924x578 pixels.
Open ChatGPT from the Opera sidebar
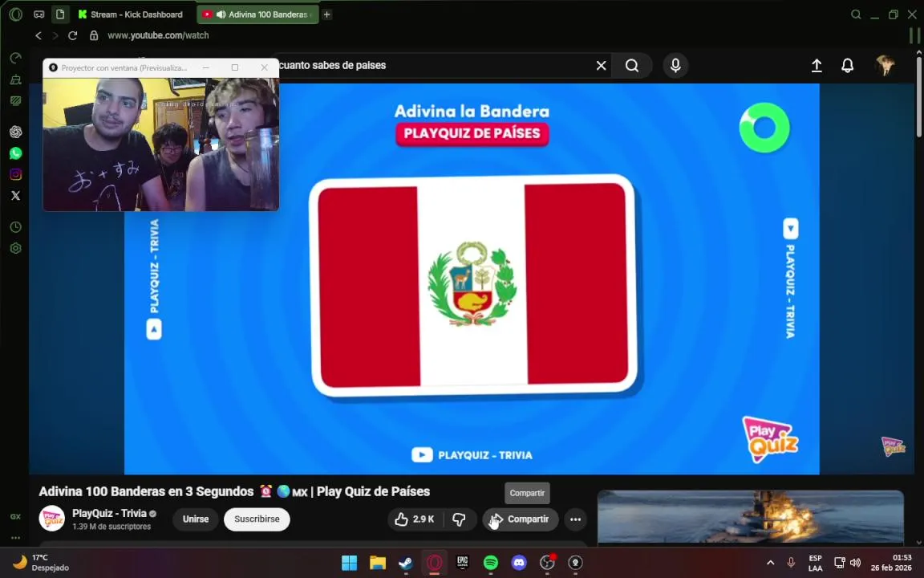pos(16,132)
